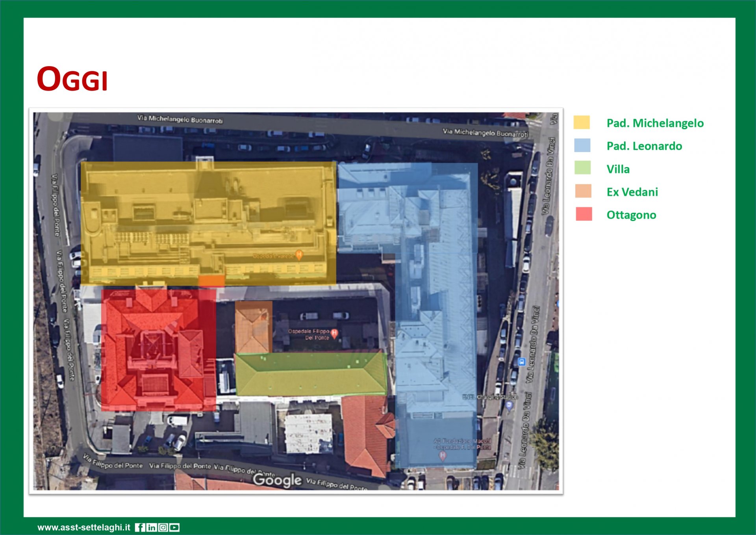Click the Google logo on the map

(277, 480)
